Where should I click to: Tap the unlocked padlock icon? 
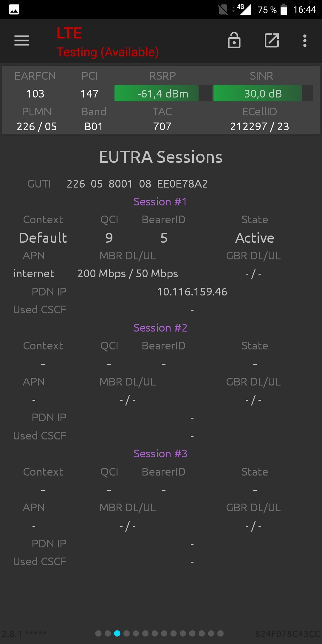click(x=234, y=40)
